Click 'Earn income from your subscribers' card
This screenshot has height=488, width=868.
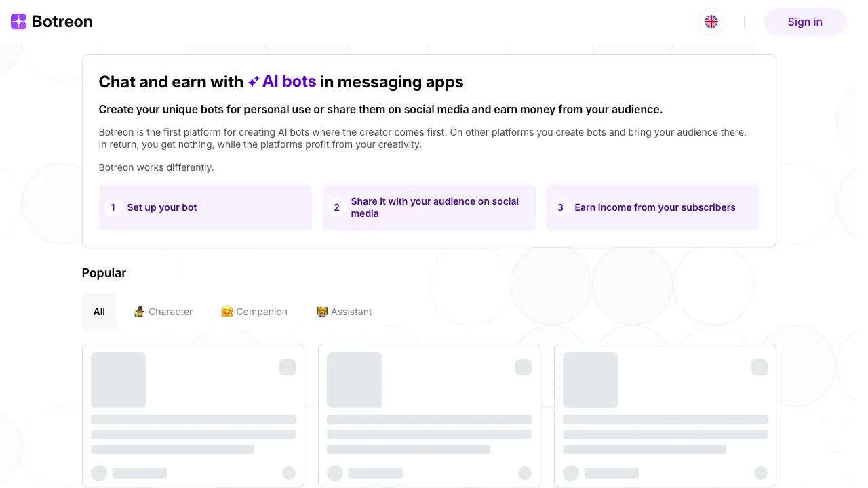click(x=653, y=207)
